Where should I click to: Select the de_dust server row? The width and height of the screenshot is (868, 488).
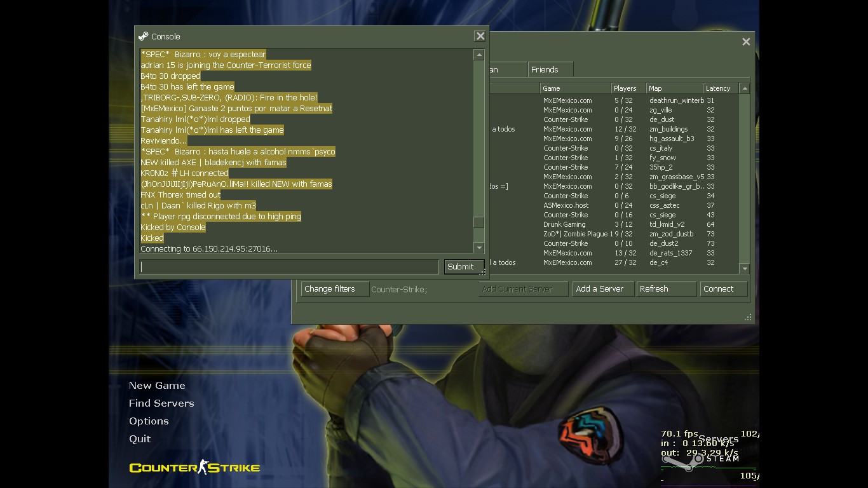614,119
